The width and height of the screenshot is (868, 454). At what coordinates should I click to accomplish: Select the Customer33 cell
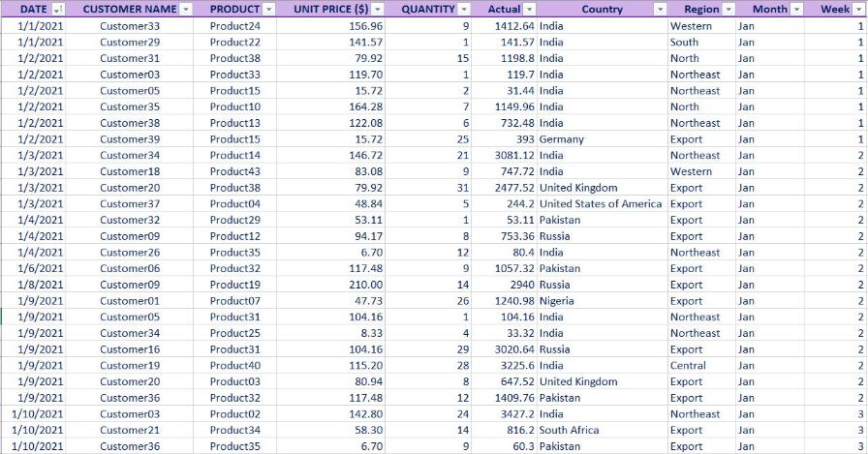click(x=130, y=26)
